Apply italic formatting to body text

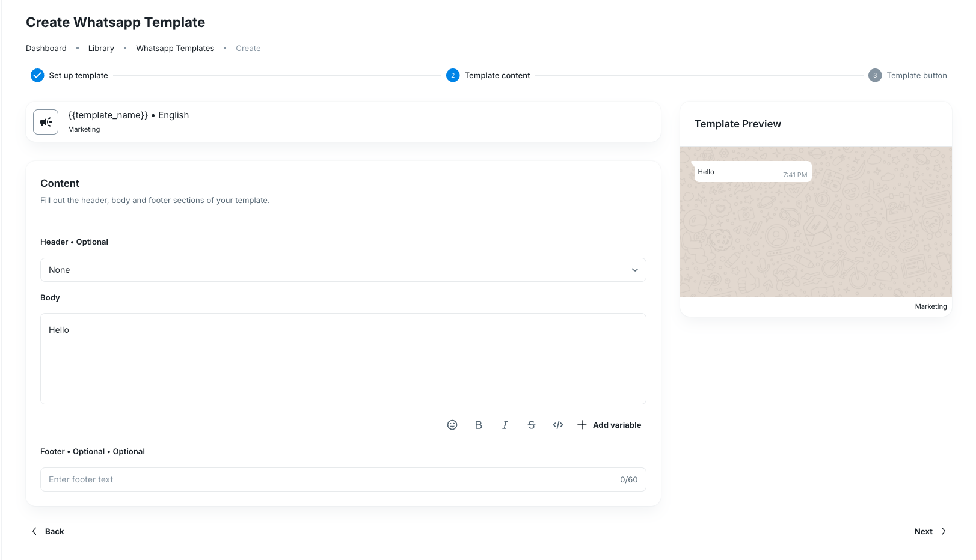[505, 425]
